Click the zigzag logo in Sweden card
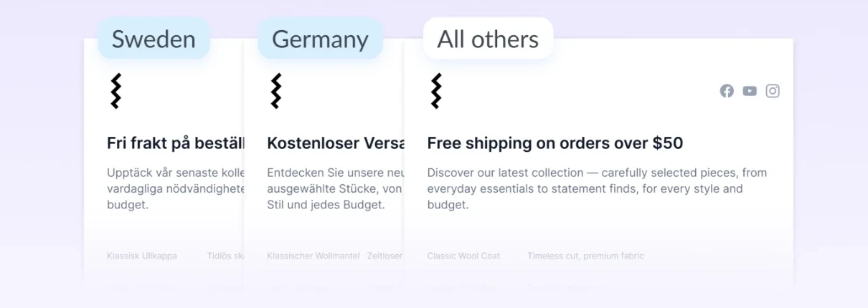The width and height of the screenshot is (868, 308). click(115, 91)
